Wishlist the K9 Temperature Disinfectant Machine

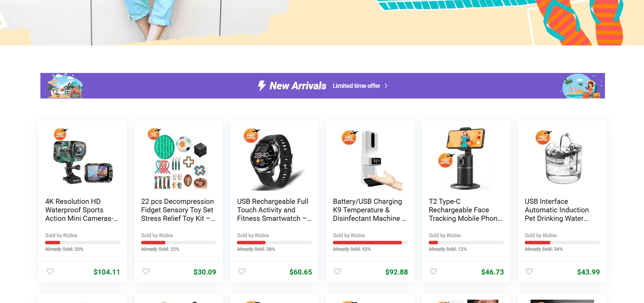pyautogui.click(x=338, y=272)
